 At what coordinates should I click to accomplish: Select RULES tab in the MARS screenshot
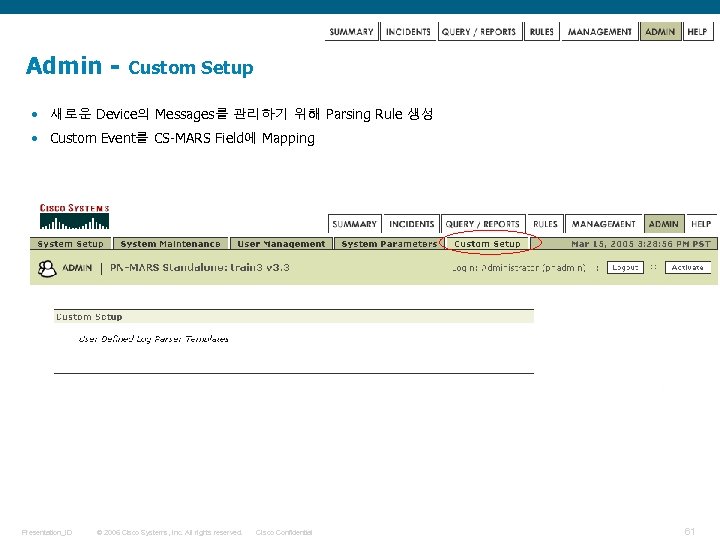(x=546, y=224)
